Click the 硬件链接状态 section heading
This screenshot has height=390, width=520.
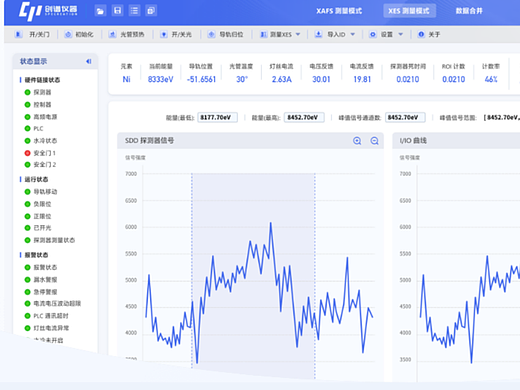tap(42, 80)
